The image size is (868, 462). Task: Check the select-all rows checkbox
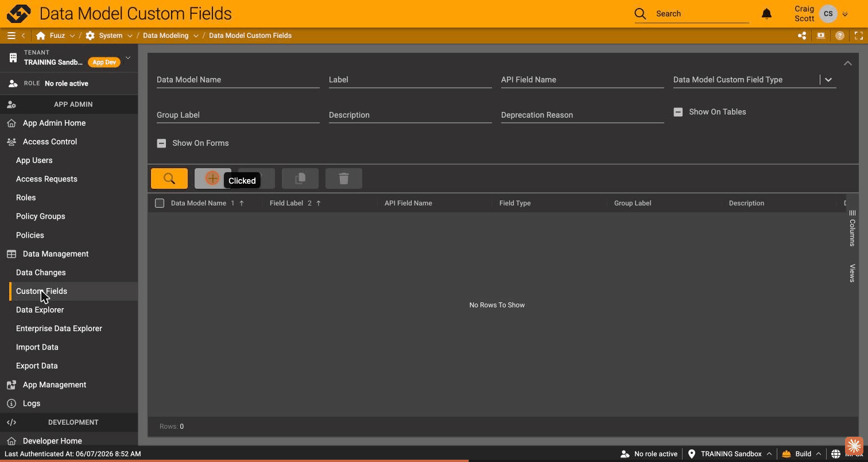point(160,203)
